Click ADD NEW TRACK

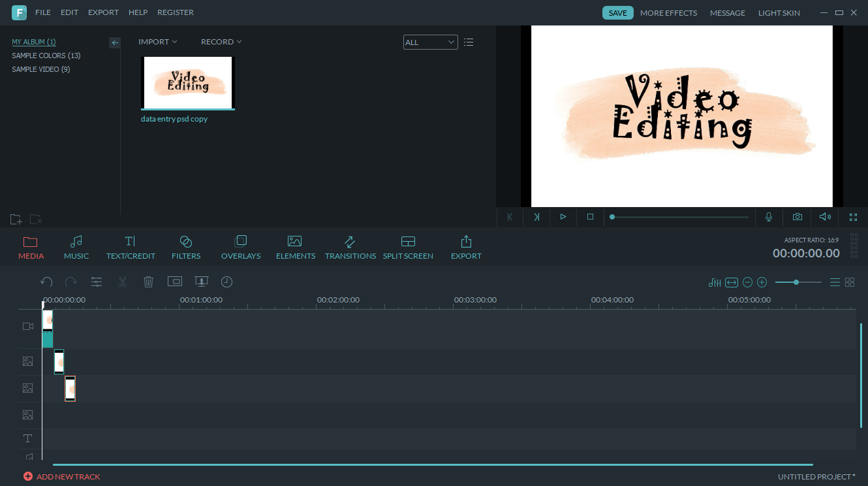62,477
